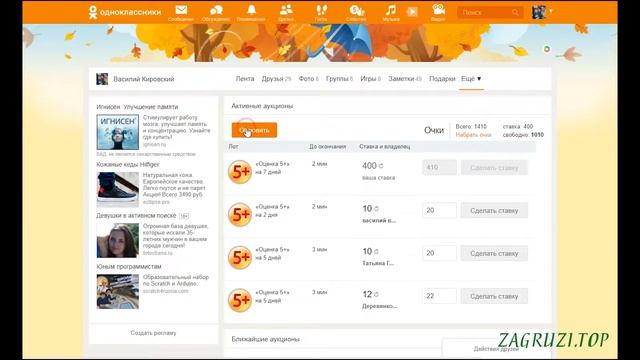Click the music play button icon

(x=412, y=12)
